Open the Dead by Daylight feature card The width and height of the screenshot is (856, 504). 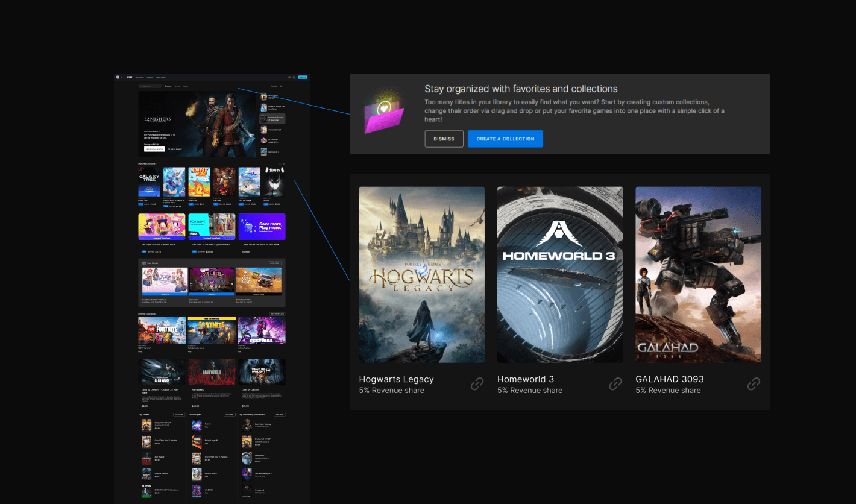262,383
